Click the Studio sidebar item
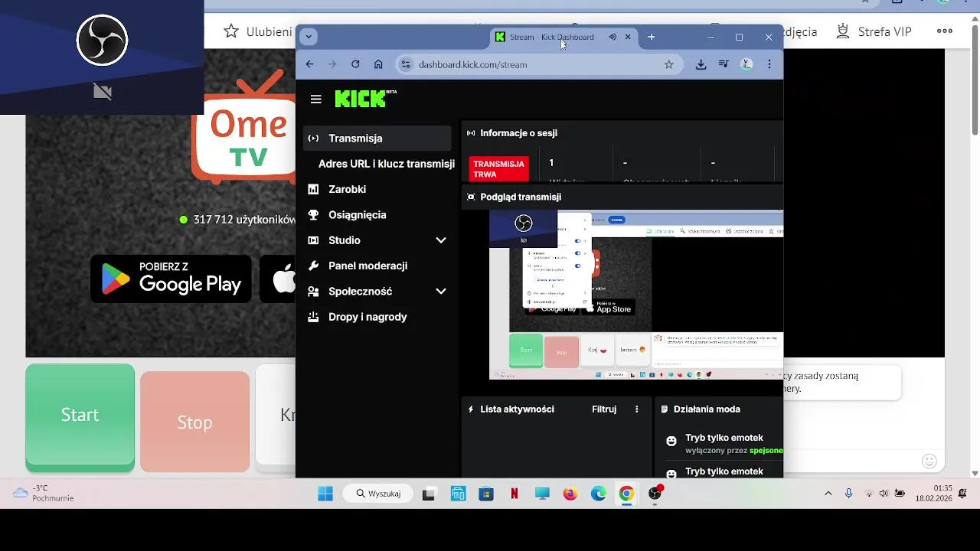 344,240
